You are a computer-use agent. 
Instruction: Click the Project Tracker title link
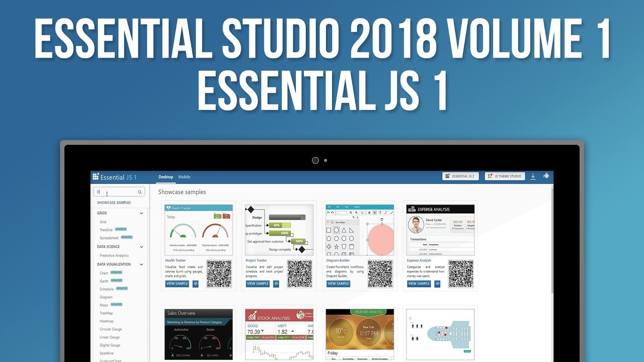(x=257, y=260)
